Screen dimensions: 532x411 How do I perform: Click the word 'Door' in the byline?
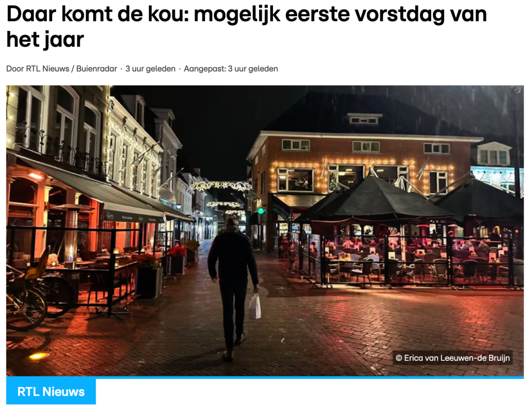tap(15, 69)
